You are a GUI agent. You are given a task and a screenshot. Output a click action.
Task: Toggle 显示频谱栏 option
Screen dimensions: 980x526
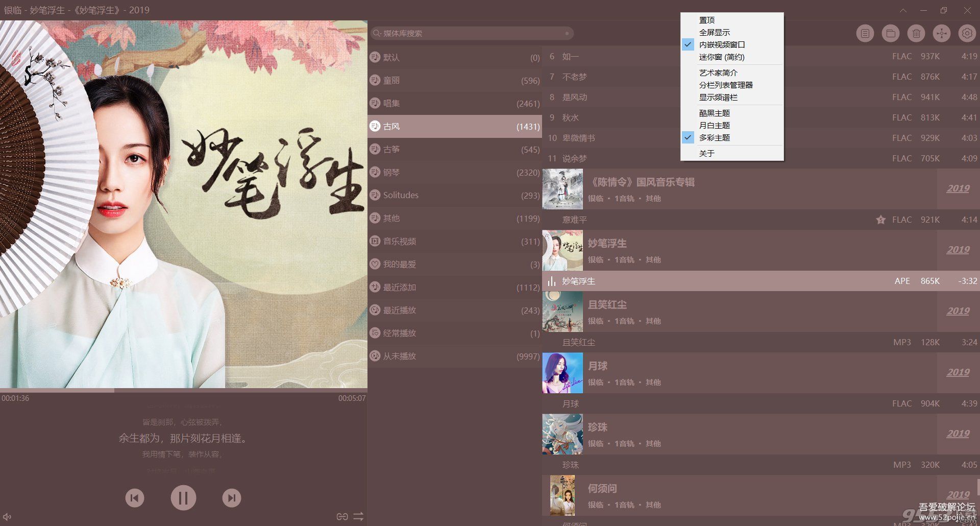point(732,97)
